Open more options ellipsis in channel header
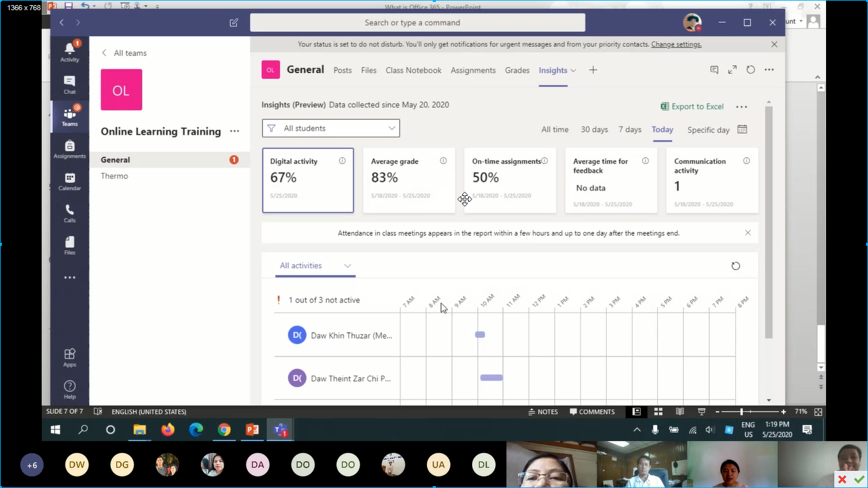Image resolution: width=868 pixels, height=488 pixels. point(770,70)
